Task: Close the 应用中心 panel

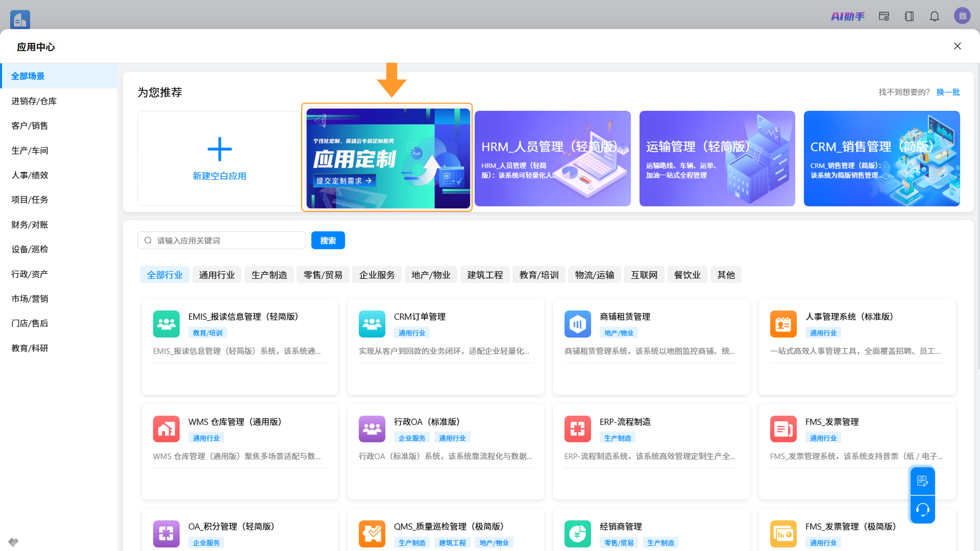Action: [958, 46]
